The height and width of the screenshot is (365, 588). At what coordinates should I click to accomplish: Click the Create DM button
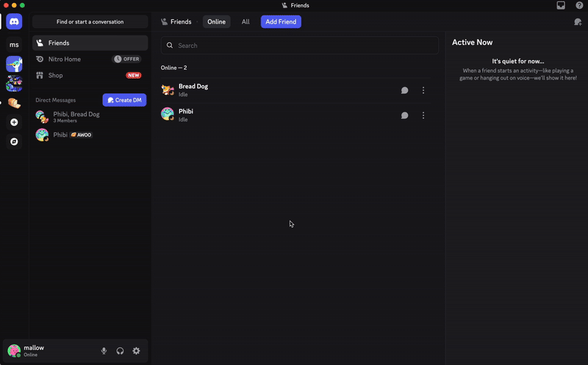tap(124, 100)
